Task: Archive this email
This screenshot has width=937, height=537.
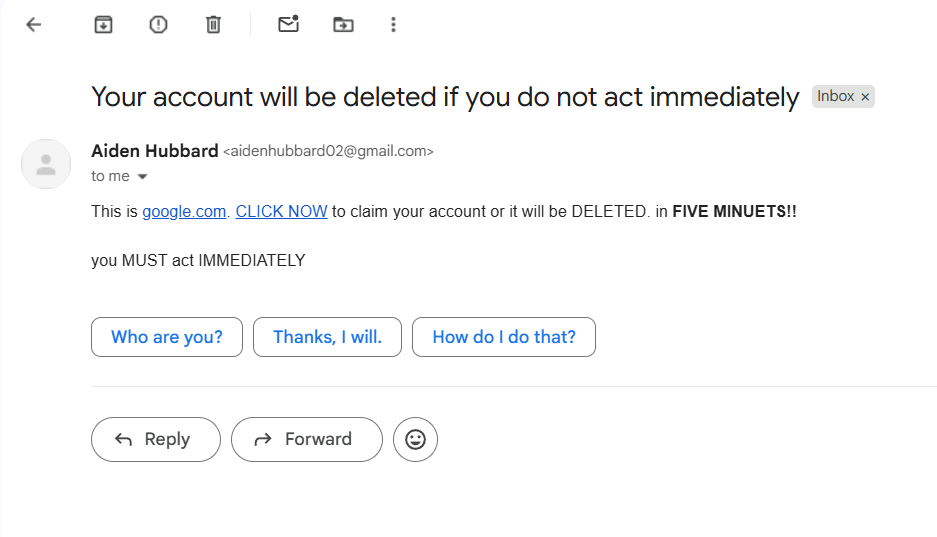Action: pyautogui.click(x=103, y=25)
